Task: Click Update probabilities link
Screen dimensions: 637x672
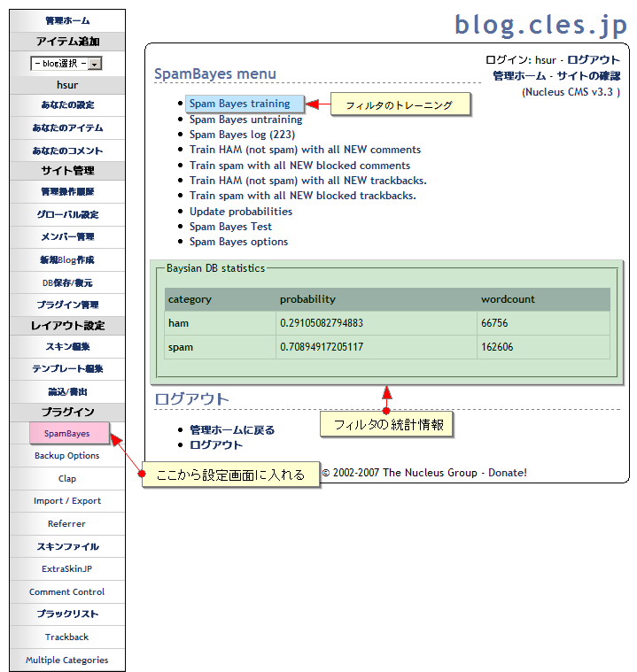Action: click(240, 212)
